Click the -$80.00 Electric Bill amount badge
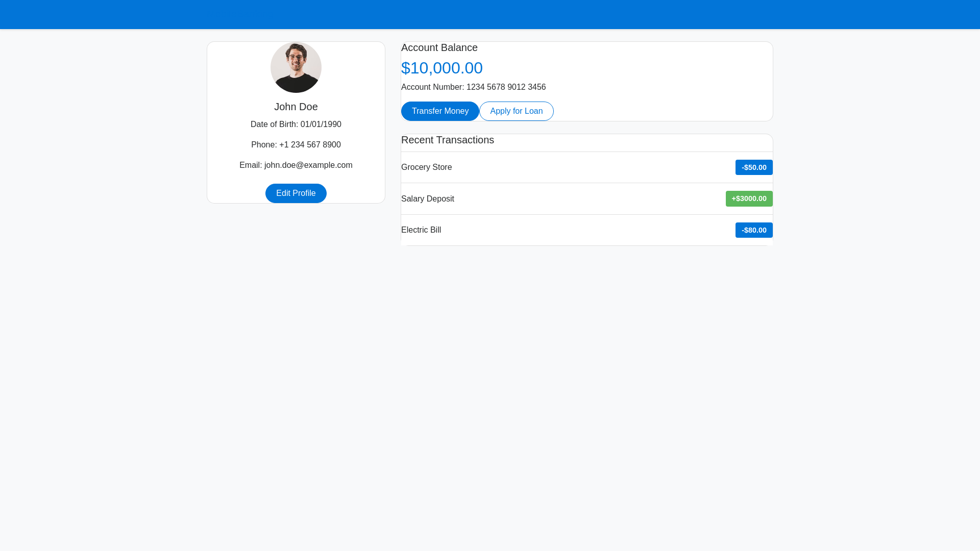Screen dimensions: 980x551 (x=754, y=230)
